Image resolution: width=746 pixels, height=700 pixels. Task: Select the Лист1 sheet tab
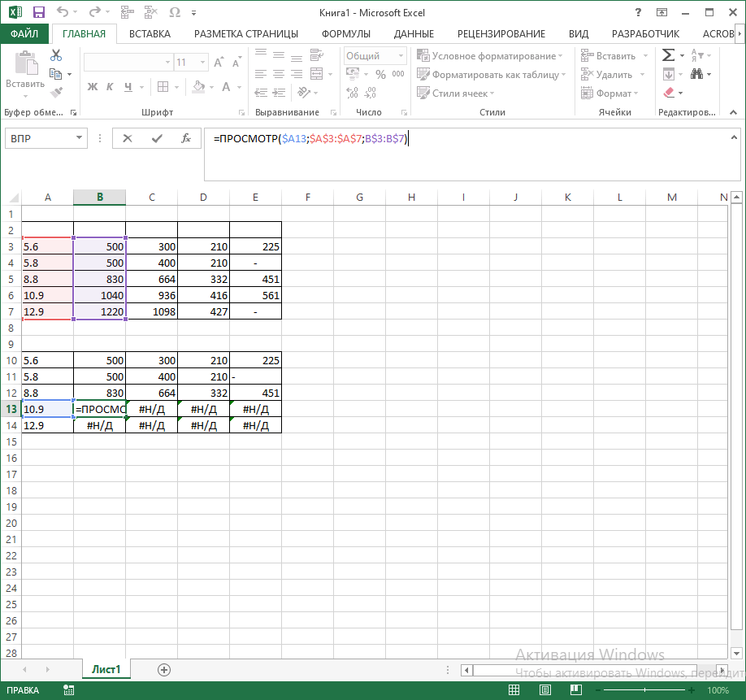[106, 670]
